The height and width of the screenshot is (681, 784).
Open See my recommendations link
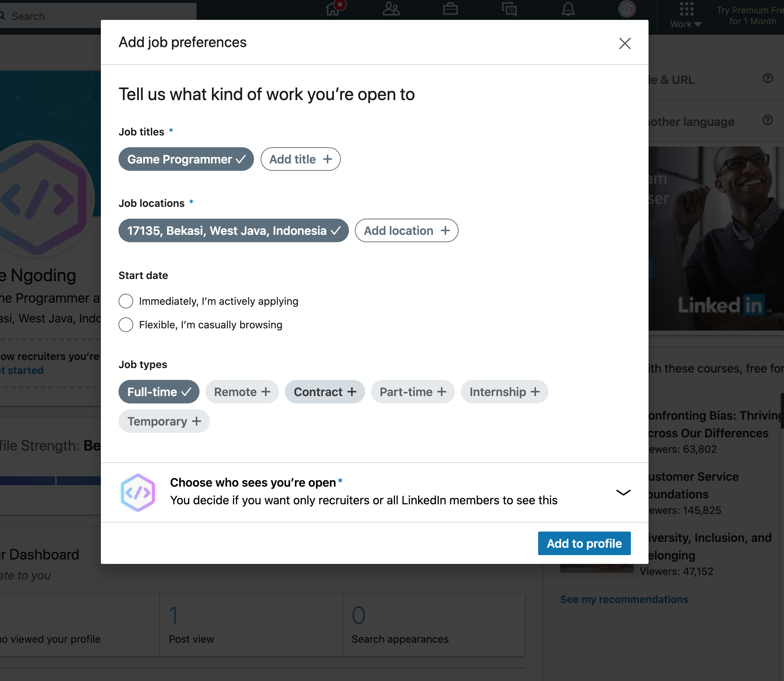pos(624,599)
